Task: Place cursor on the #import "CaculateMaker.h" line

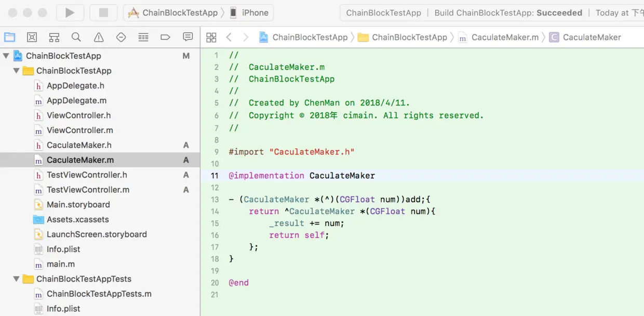Action: [x=291, y=152]
